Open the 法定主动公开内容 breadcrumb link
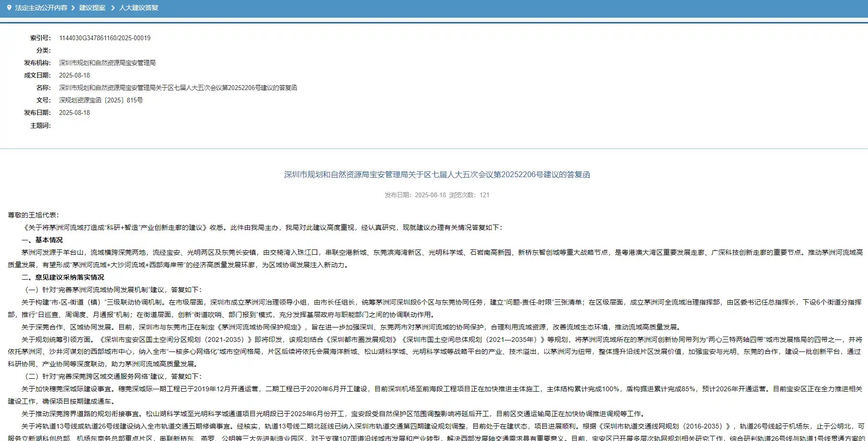868x441 pixels. tap(41, 8)
